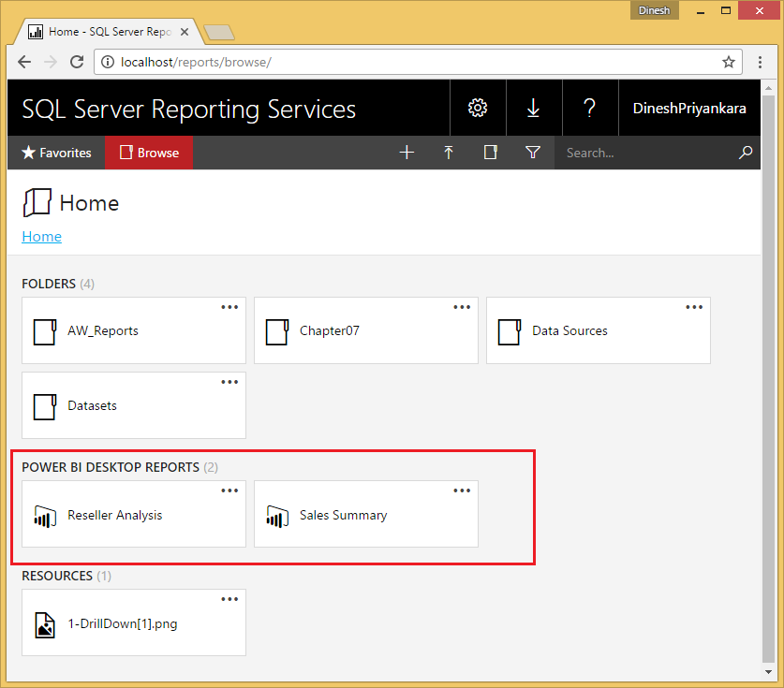Click inside the Search box
This screenshot has width=784, height=688.
tap(645, 153)
